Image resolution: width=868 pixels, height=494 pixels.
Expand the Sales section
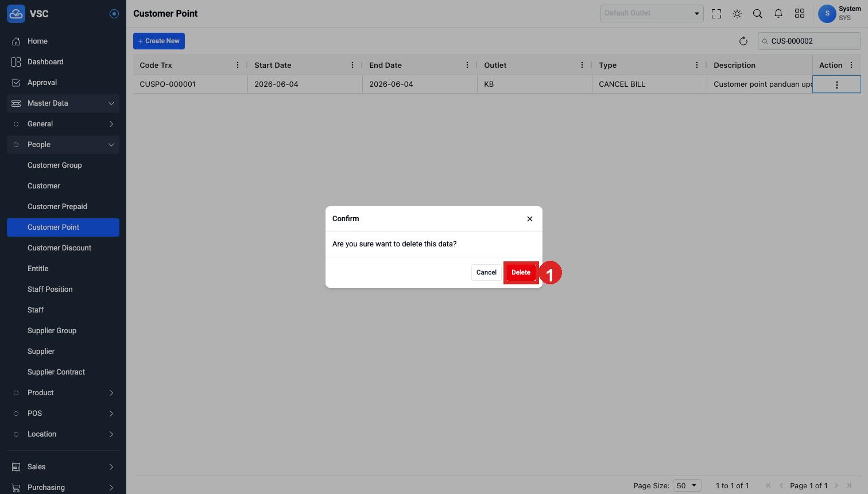point(63,467)
